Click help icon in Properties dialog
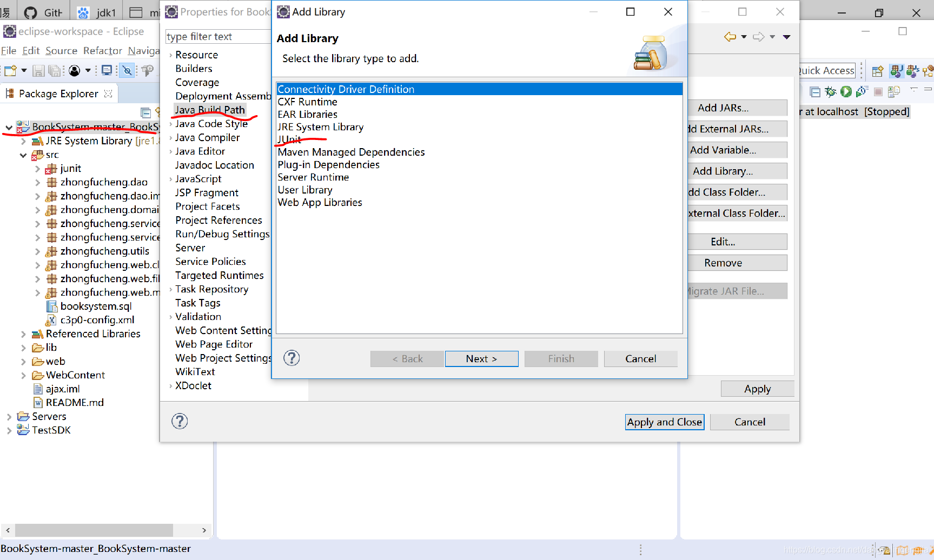 point(180,421)
